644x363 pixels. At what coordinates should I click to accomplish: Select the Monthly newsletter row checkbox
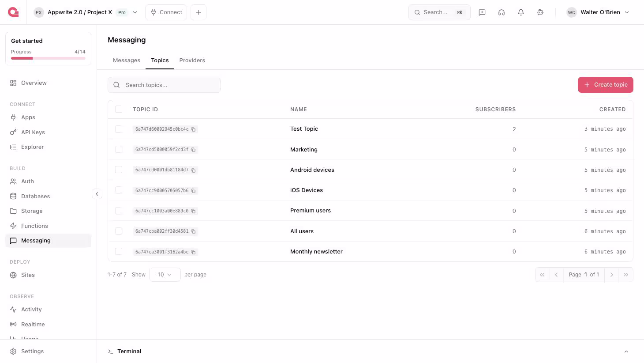119,251
